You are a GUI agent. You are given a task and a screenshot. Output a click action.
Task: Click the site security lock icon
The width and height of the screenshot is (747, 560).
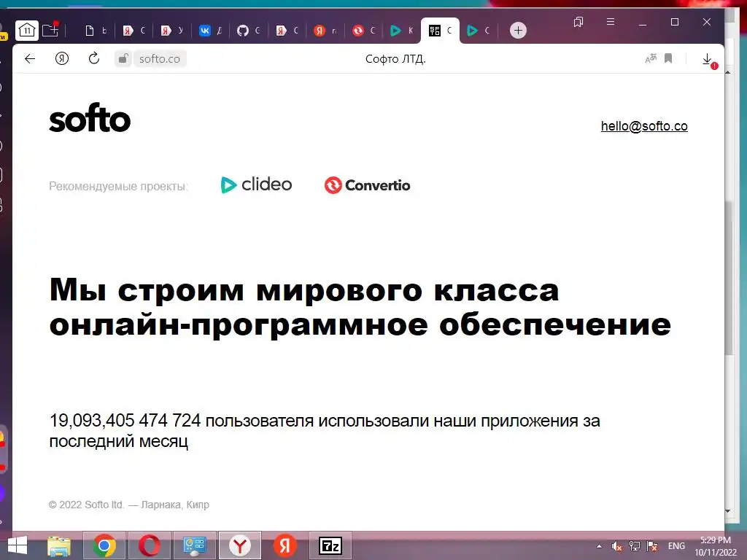[123, 58]
